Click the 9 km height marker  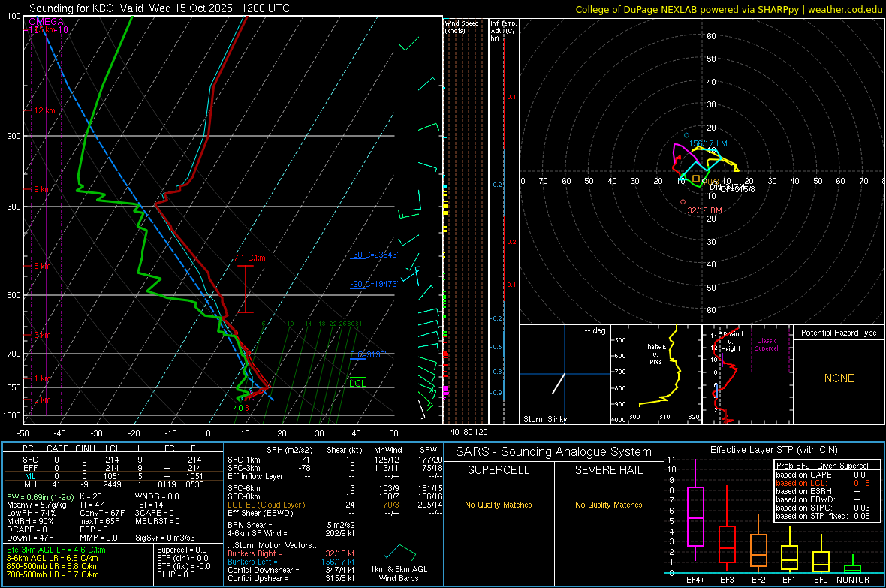click(x=43, y=189)
